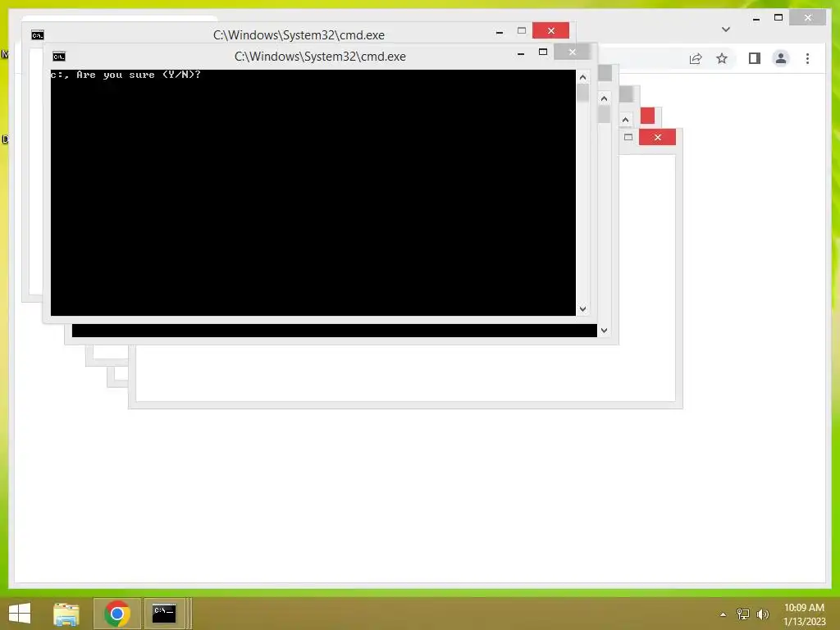Click the scrollbar thumb in the front cmd window
Screen dimensions: 840x630
tap(583, 94)
